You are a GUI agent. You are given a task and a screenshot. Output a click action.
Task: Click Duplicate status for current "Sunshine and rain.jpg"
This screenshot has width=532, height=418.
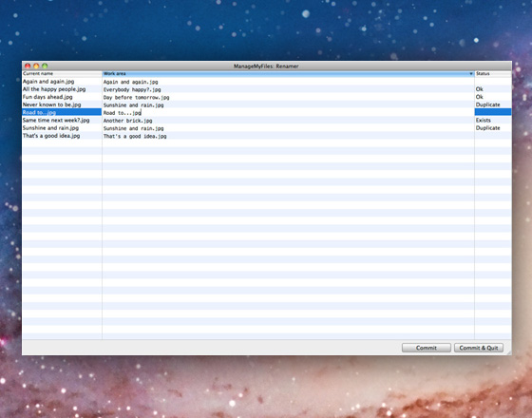[487, 128]
